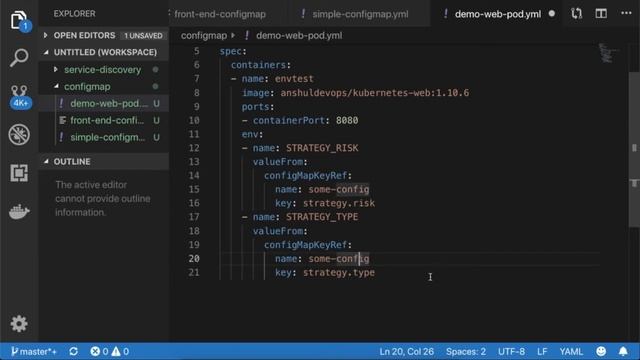Click the Open Changes compare icon

click(x=576, y=13)
